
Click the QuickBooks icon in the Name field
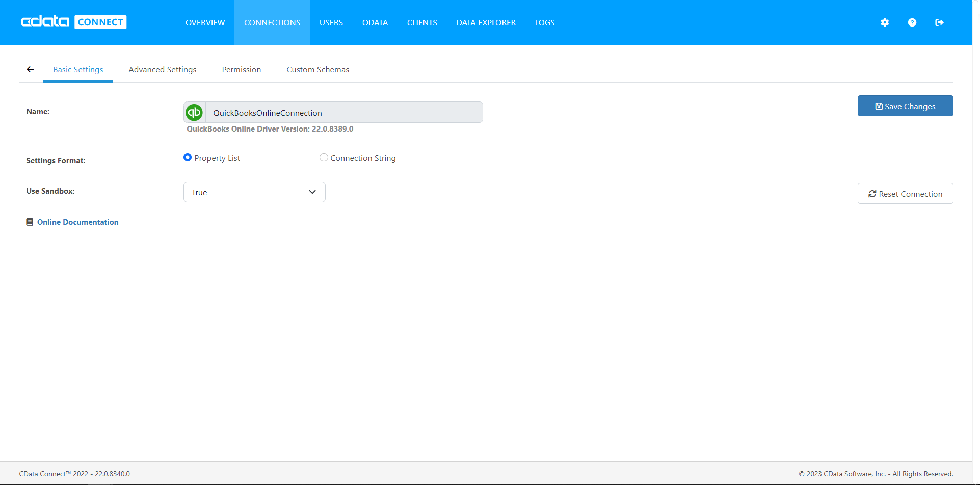194,112
